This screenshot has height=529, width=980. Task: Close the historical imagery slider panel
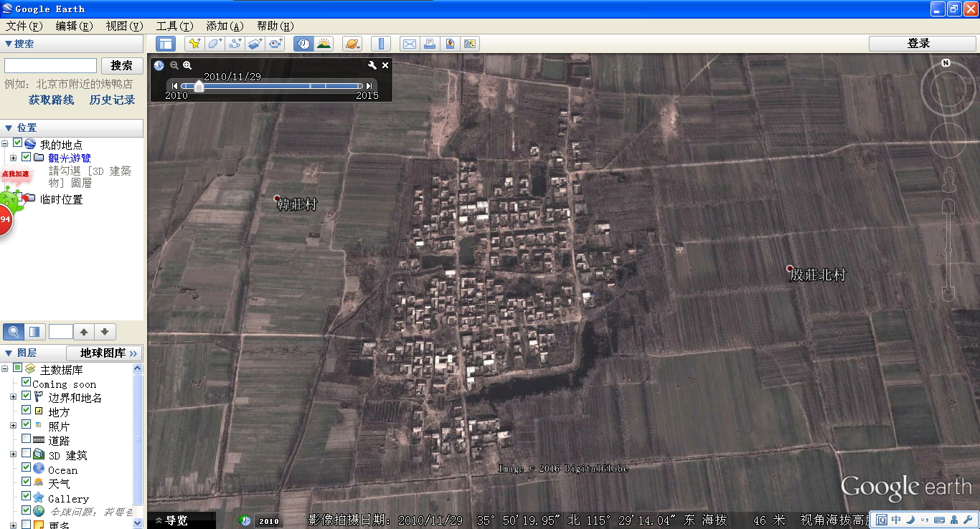click(385, 65)
